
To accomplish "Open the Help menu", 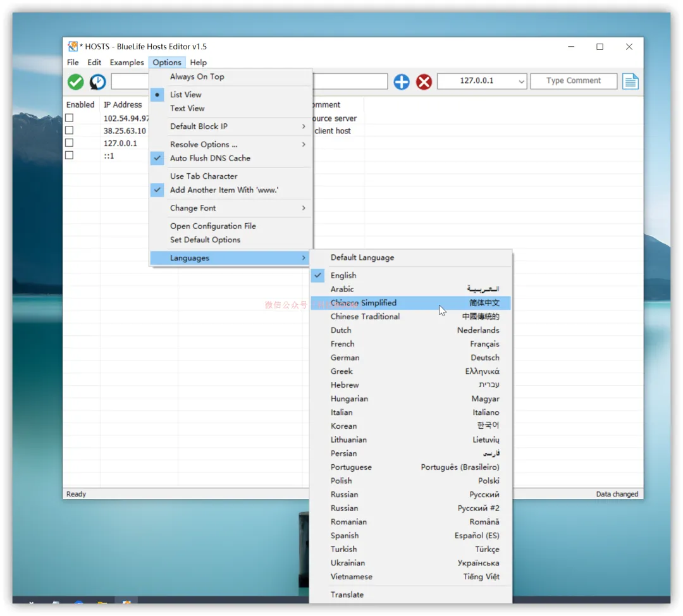I will [x=198, y=63].
